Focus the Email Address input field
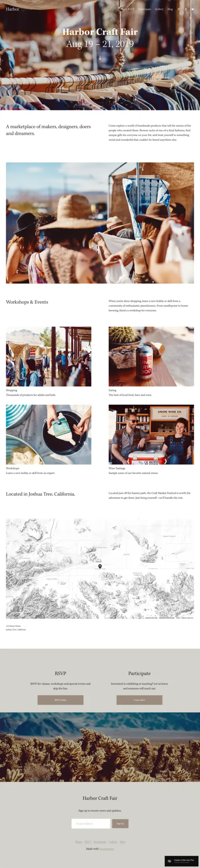This screenshot has width=200, height=868. coord(91,823)
